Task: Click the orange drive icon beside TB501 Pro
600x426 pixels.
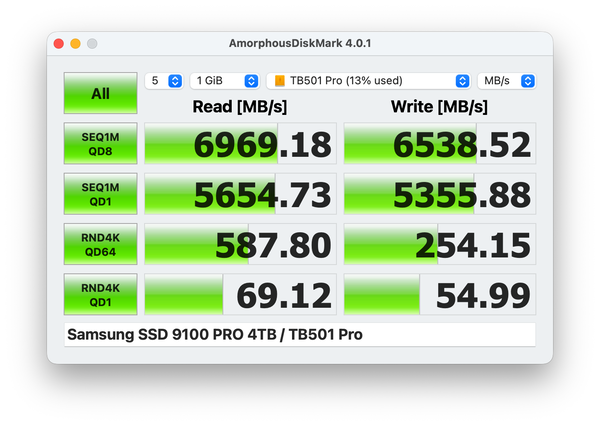Action: [x=280, y=81]
